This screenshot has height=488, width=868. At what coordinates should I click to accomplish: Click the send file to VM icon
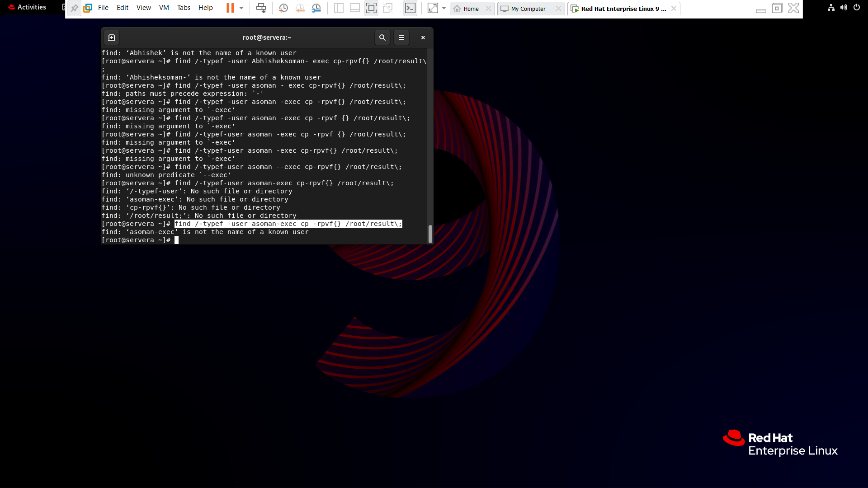[261, 8]
